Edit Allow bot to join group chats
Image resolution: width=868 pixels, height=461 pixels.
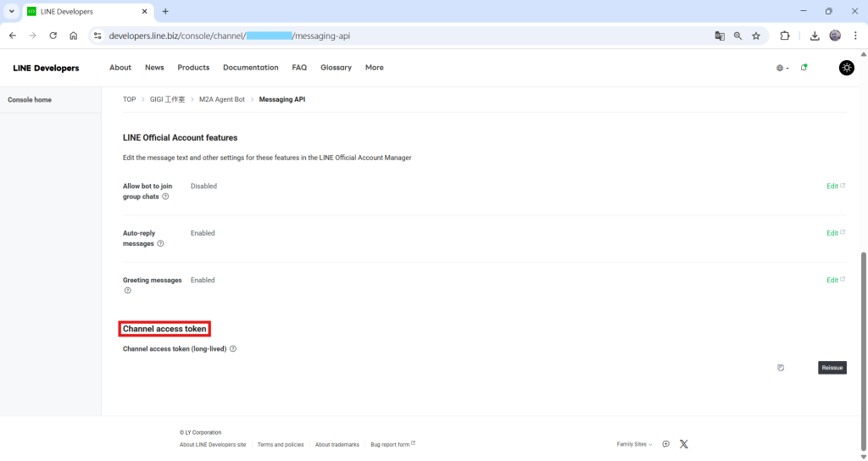pos(835,186)
